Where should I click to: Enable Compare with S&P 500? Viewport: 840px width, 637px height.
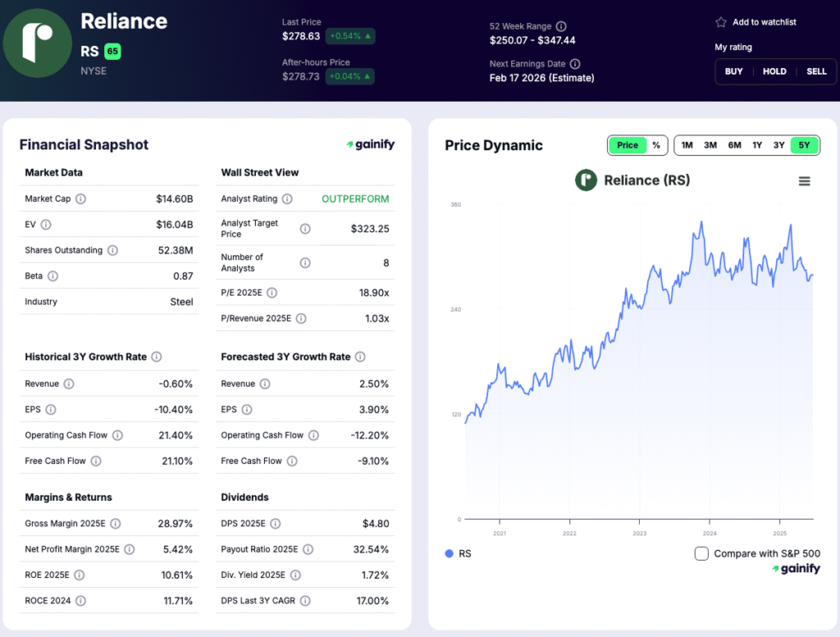pyautogui.click(x=702, y=553)
